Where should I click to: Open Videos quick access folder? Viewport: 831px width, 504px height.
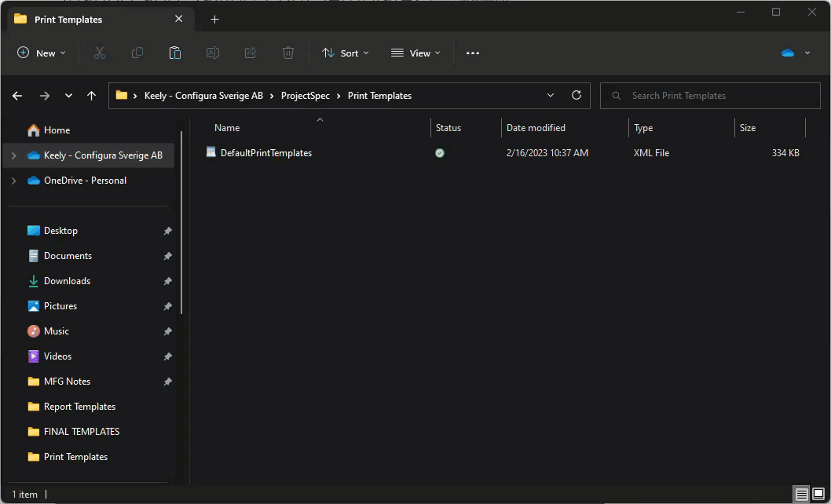[x=57, y=356]
